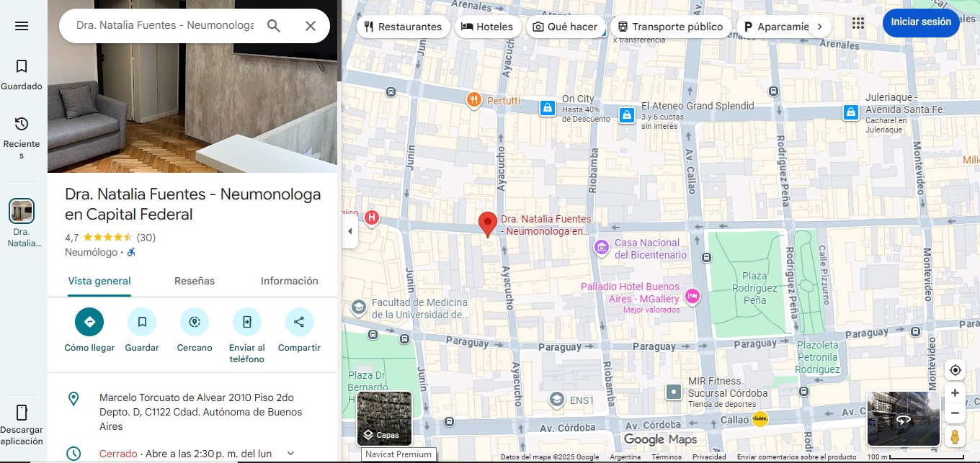Open the 30 reviews count link

pos(146,238)
